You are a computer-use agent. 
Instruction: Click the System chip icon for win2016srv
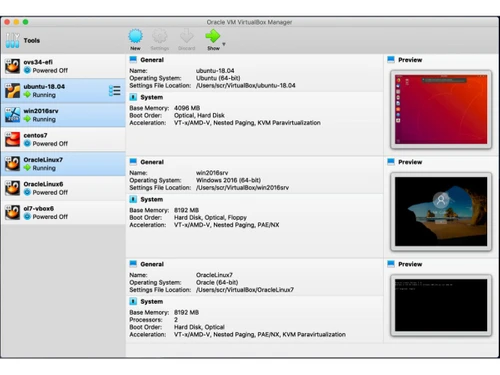tap(133, 199)
